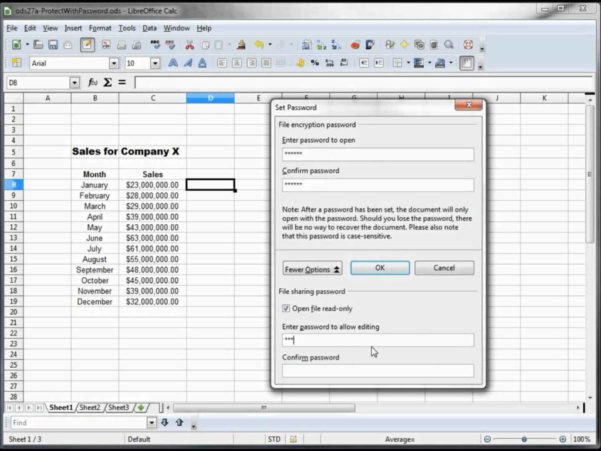This screenshot has height=451, width=601.
Task: Open the Name Box cell reference dropdown
Action: click(74, 83)
